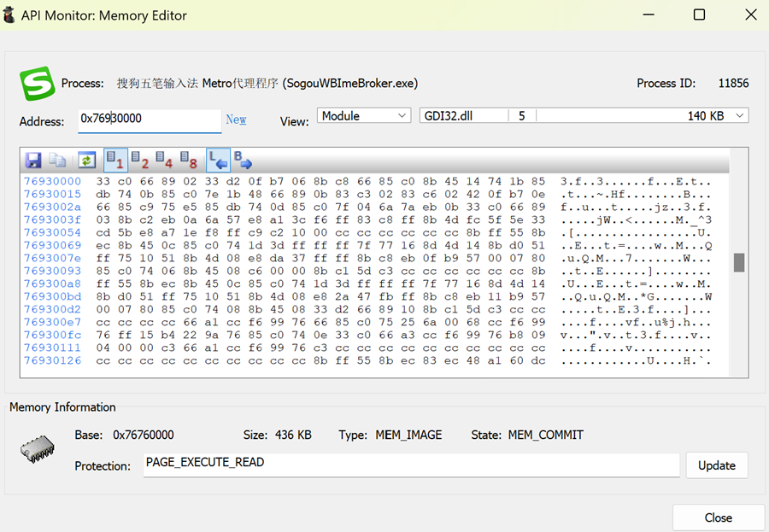Click the hex view vertical scrollbar thumb
The height and width of the screenshot is (532, 769).
pos(738,263)
